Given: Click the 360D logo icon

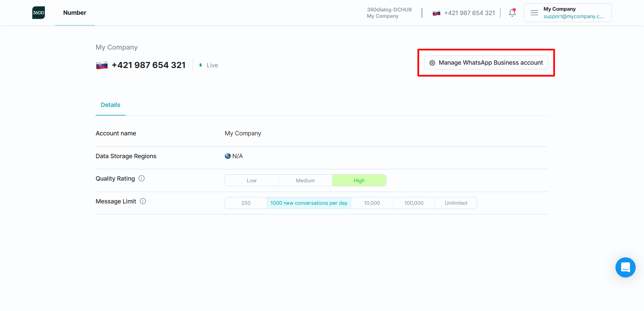Looking at the screenshot, I should tap(39, 13).
